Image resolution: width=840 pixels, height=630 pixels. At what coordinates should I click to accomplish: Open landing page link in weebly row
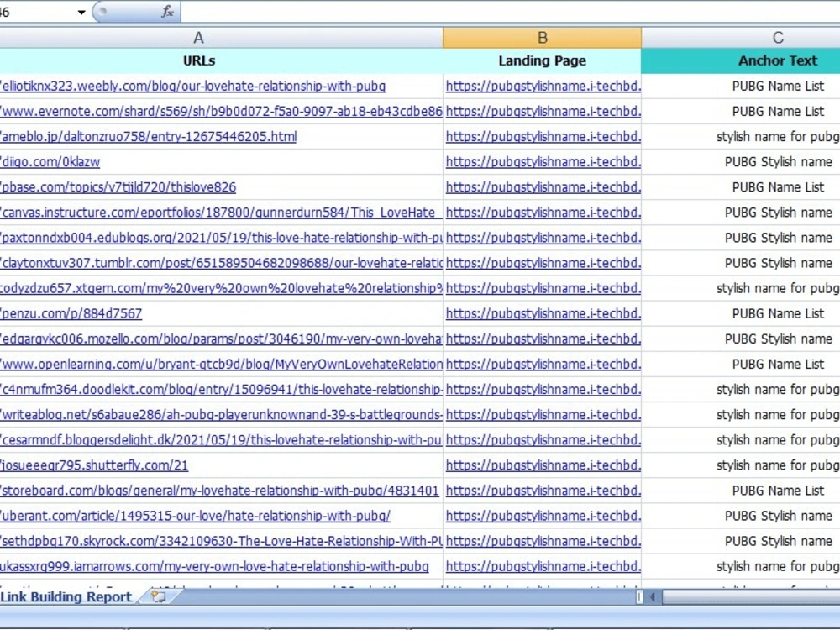click(543, 86)
